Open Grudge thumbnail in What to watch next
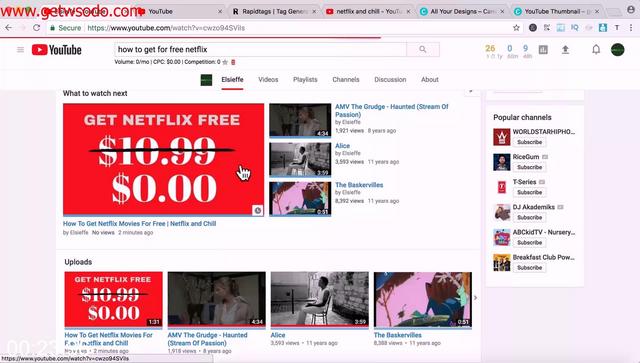This screenshot has height=363, width=640. 300,120
